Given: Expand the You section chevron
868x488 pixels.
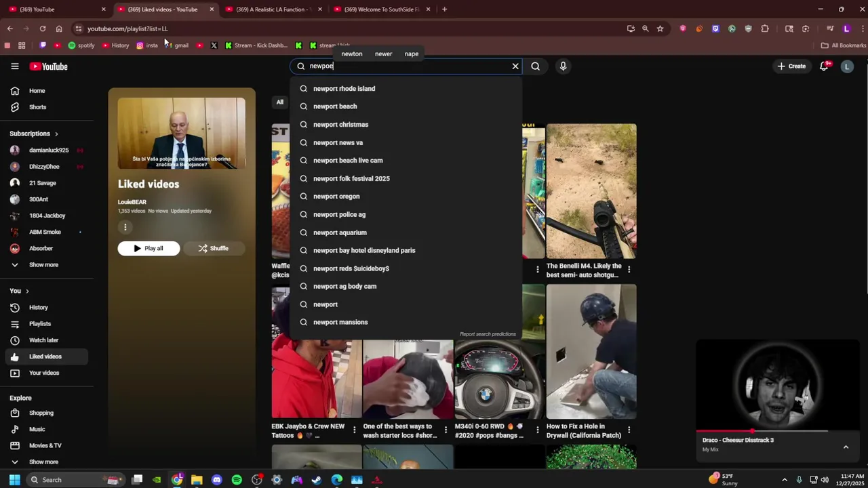Looking at the screenshot, I should [27, 291].
